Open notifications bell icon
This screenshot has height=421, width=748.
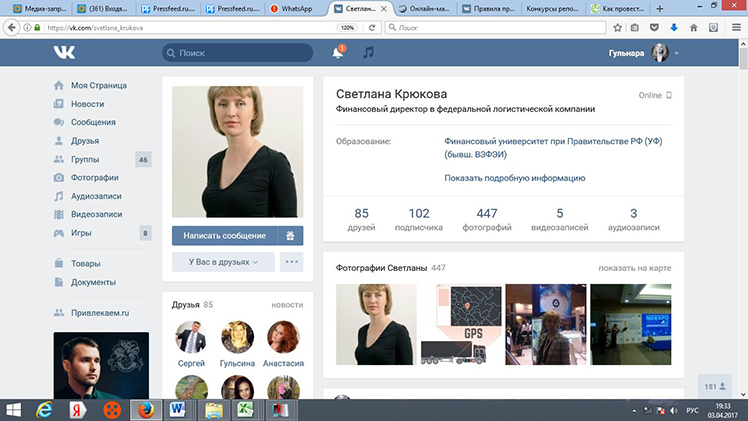tap(338, 52)
